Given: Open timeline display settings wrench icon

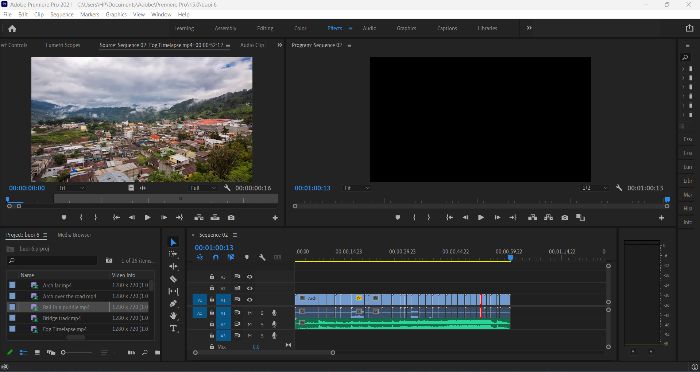Looking at the screenshot, I should tap(262, 258).
